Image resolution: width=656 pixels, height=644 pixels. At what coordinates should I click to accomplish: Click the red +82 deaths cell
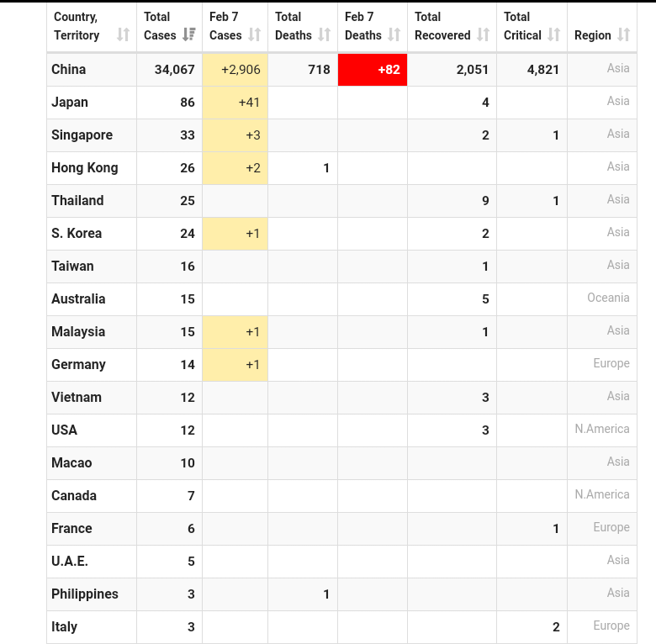(373, 70)
